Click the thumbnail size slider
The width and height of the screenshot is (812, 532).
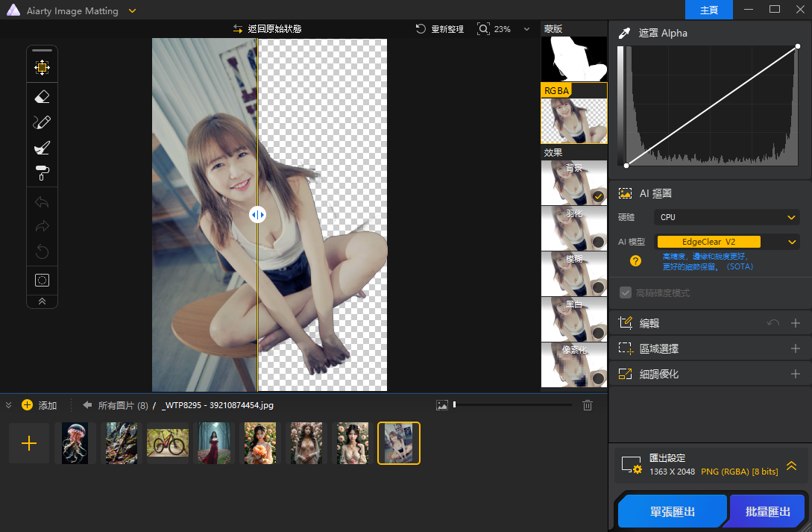pyautogui.click(x=512, y=405)
